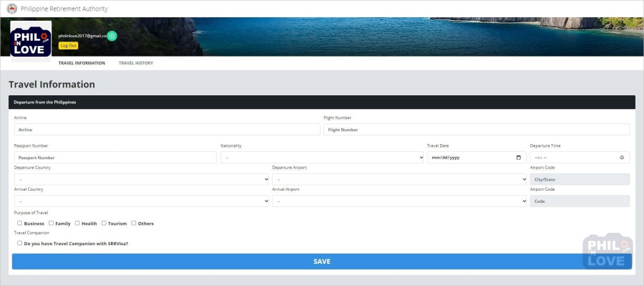Screen dimensions: 644x286
Task: Click the clock icon in Departure Time
Action: point(622,158)
